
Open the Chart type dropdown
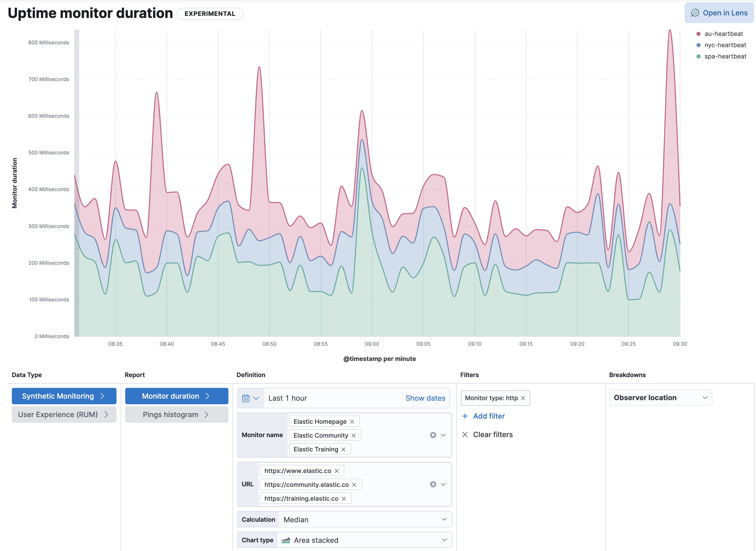point(365,540)
